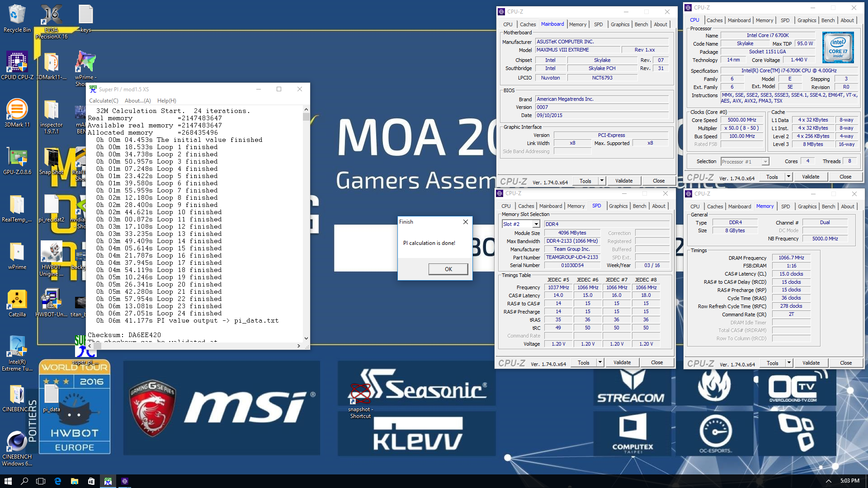Launch GPU-Z.0.8.6 desktop icon
Image resolution: width=868 pixels, height=488 pixels.
click(17, 160)
